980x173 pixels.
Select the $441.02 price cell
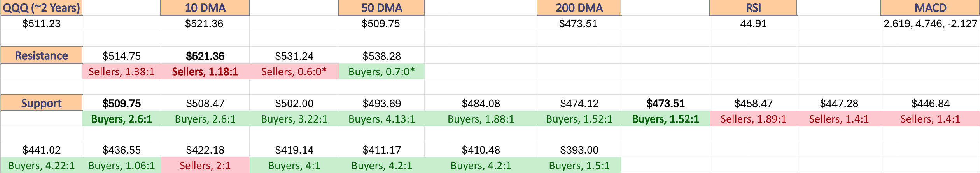click(x=41, y=150)
